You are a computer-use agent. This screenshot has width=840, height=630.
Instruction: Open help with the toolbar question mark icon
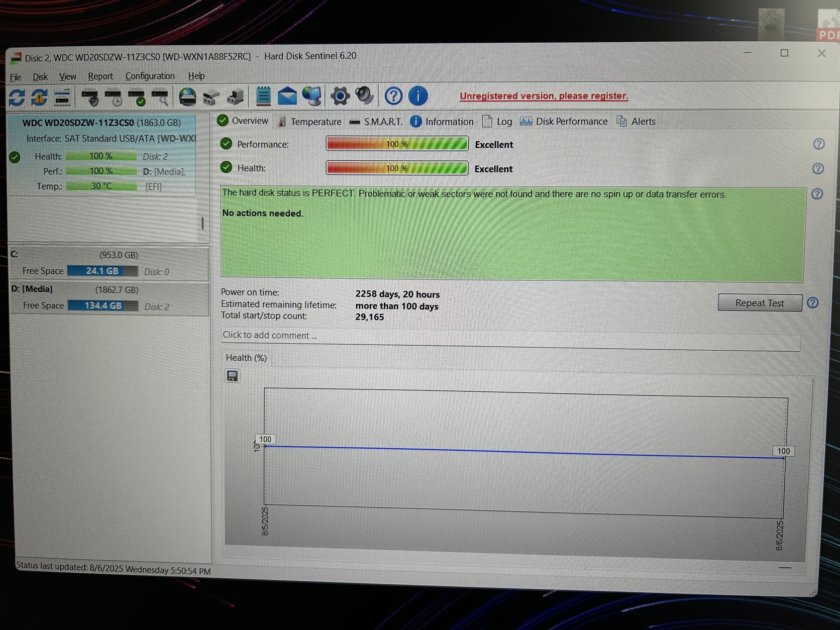(x=393, y=96)
